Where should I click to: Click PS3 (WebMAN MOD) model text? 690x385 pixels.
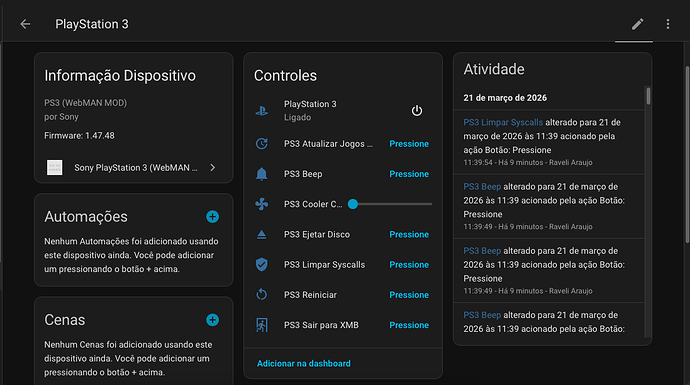(x=85, y=103)
